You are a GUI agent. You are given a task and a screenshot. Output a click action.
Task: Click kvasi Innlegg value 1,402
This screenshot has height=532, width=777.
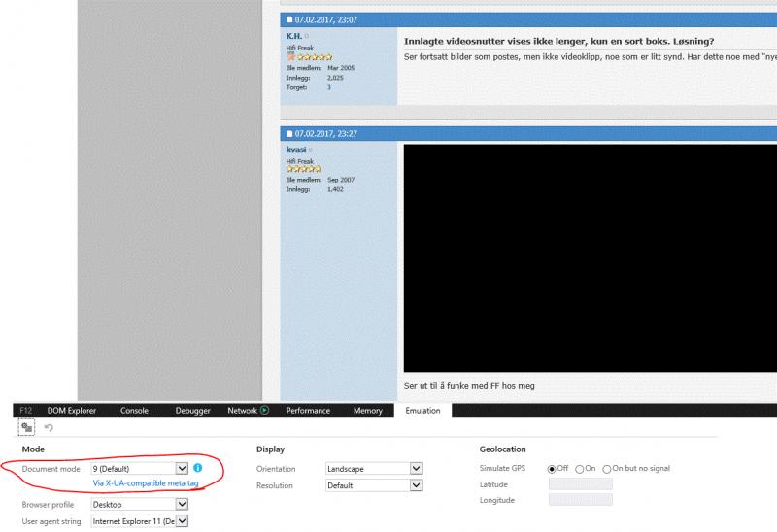(335, 189)
